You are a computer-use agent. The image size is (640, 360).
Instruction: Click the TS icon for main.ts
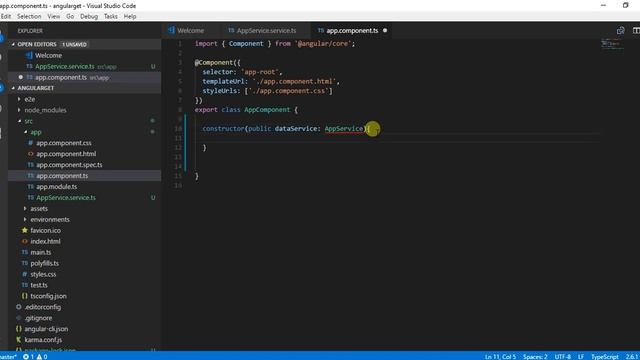24,252
